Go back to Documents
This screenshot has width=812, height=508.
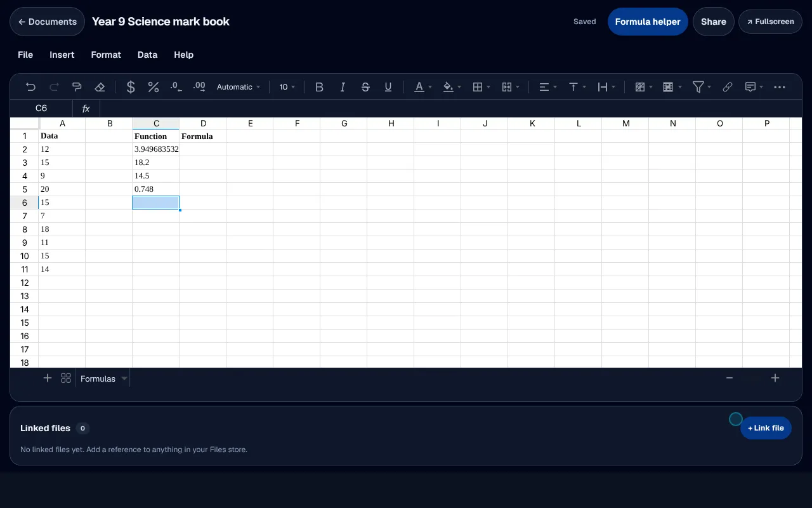pyautogui.click(x=47, y=22)
